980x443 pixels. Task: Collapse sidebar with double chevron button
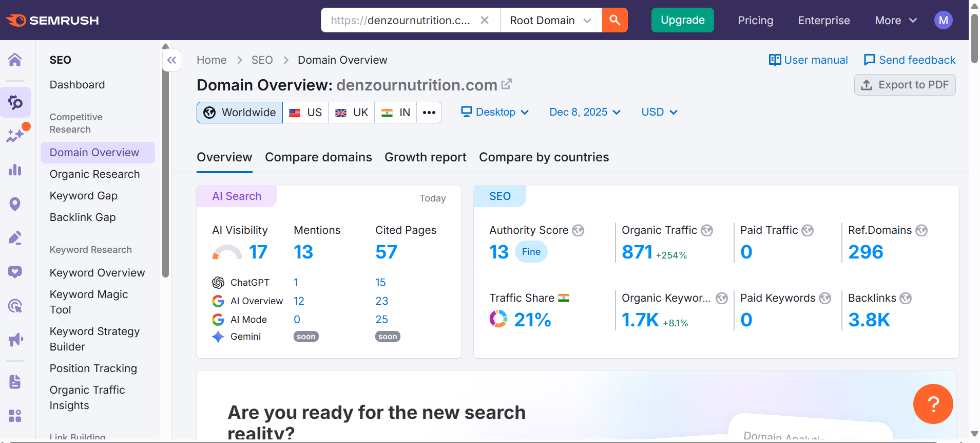click(171, 61)
